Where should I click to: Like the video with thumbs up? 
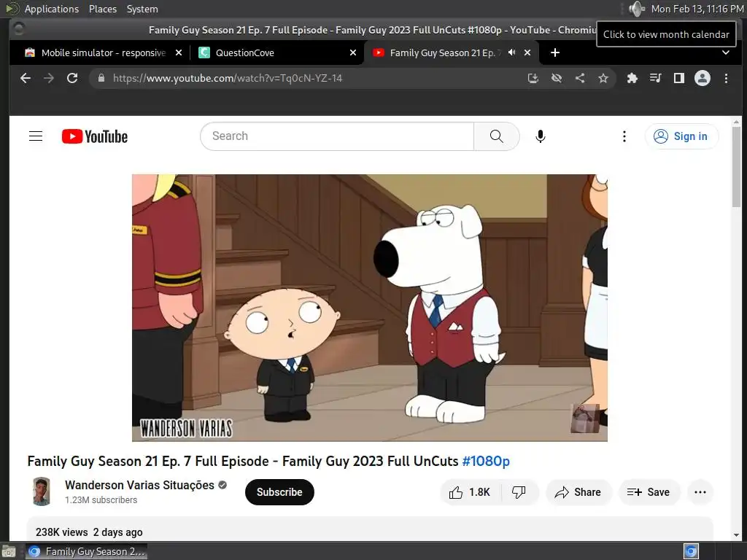(471, 492)
